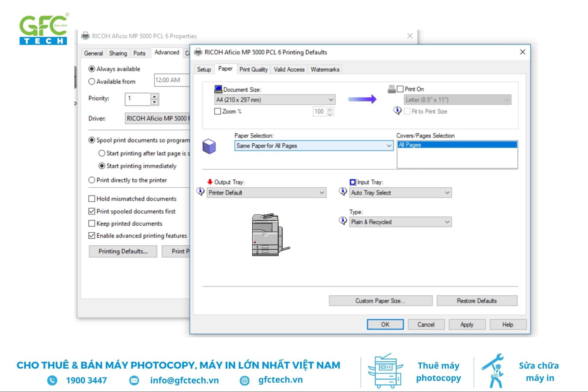The width and height of the screenshot is (588, 392).
Task: Click the Custom Paper Size... button
Action: (x=380, y=301)
